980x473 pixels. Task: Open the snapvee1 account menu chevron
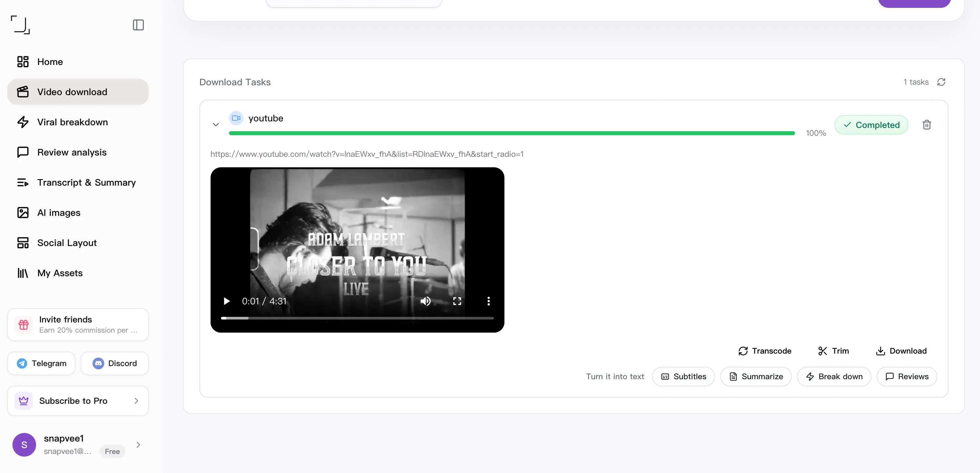[x=138, y=444]
